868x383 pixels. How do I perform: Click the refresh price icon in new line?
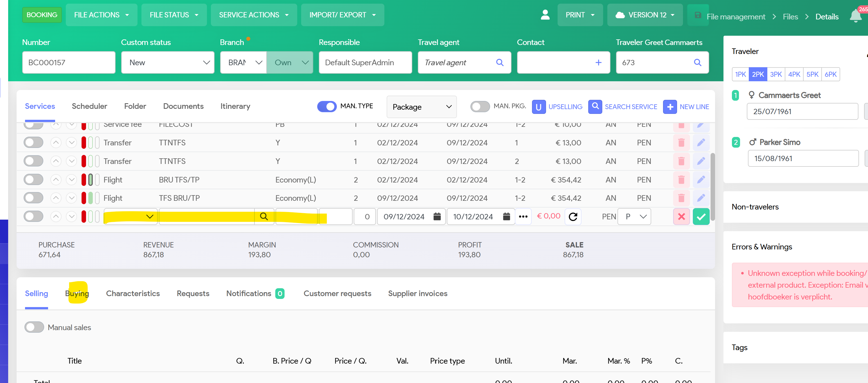point(573,217)
